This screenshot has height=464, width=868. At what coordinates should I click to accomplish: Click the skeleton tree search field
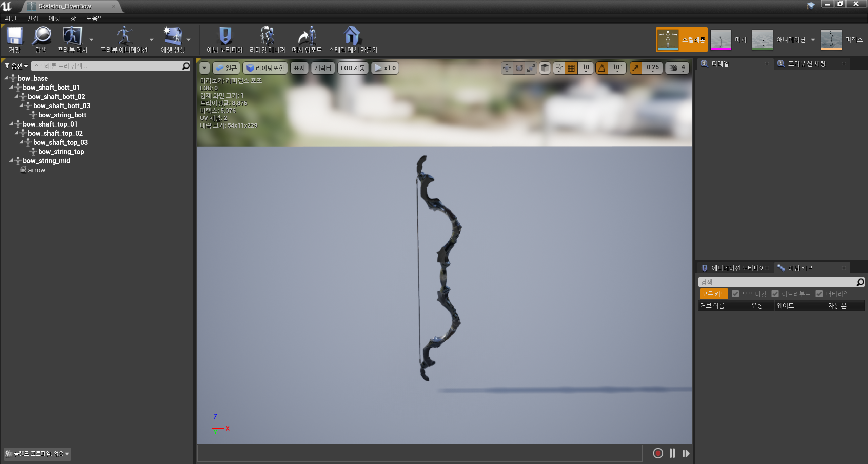point(107,66)
